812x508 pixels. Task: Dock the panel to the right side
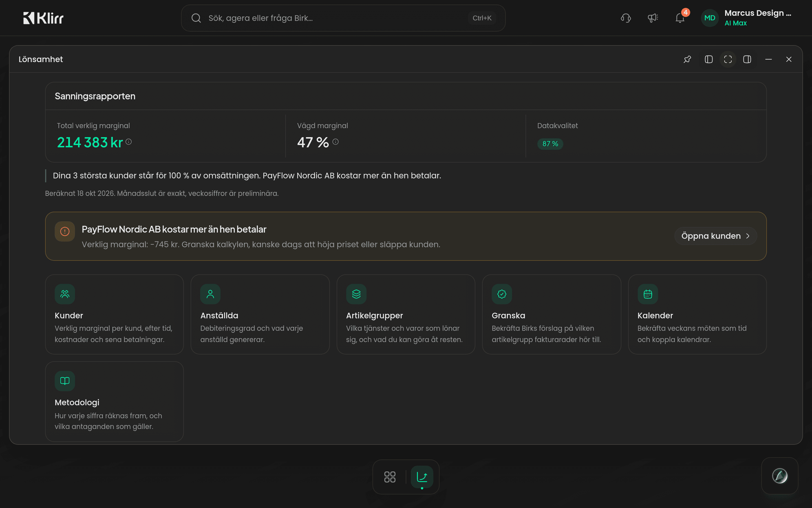tap(747, 60)
